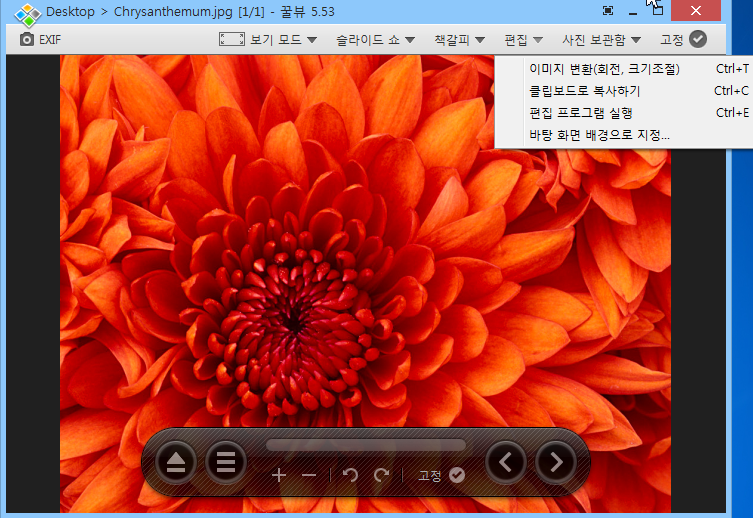Zoom in with the plus icon
The width and height of the screenshot is (753, 518).
(279, 475)
